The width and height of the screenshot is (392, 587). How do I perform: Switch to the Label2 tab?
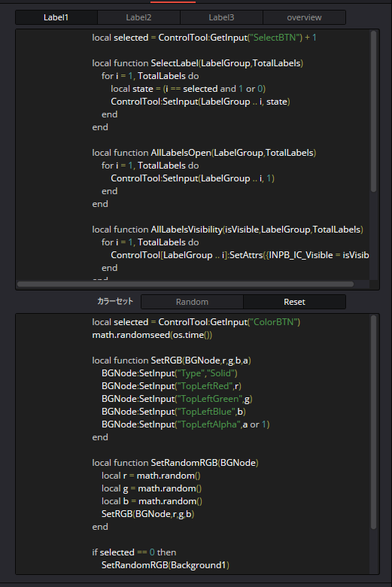[138, 17]
